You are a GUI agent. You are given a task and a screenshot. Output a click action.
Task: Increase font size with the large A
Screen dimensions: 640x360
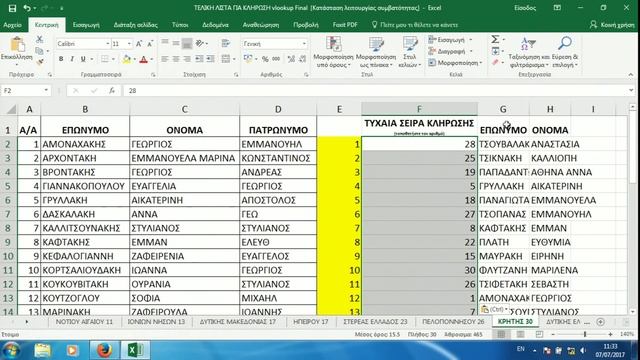click(139, 44)
